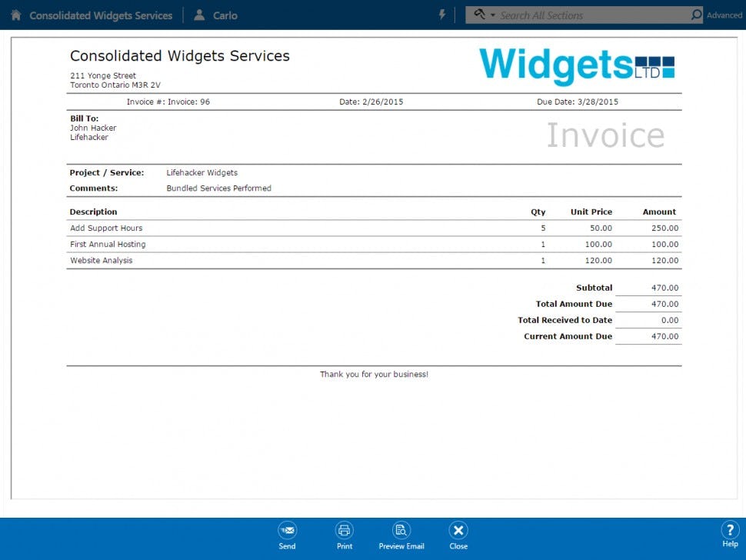Select the Add Support Hours description
Image resolution: width=746 pixels, height=560 pixels.
point(106,228)
